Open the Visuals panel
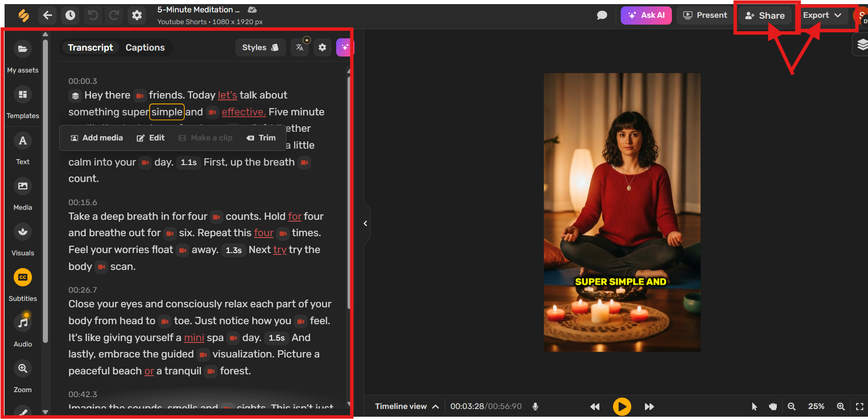This screenshot has width=868, height=419. 22,232
